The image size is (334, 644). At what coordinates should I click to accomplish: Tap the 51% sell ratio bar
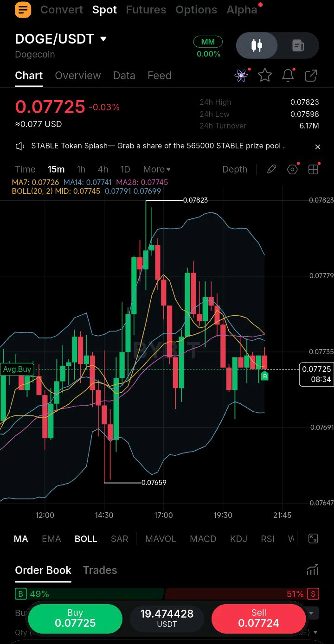(x=242, y=594)
